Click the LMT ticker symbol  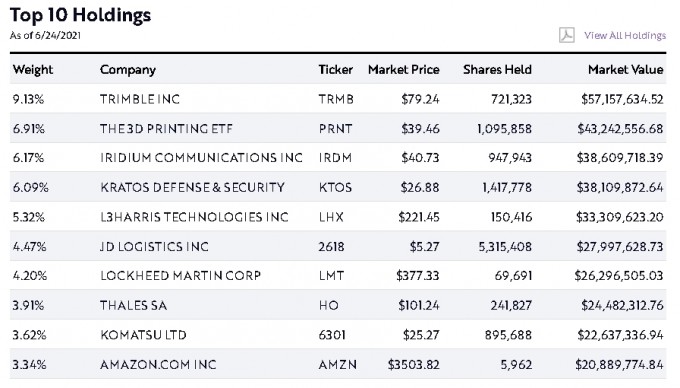pyautogui.click(x=331, y=276)
